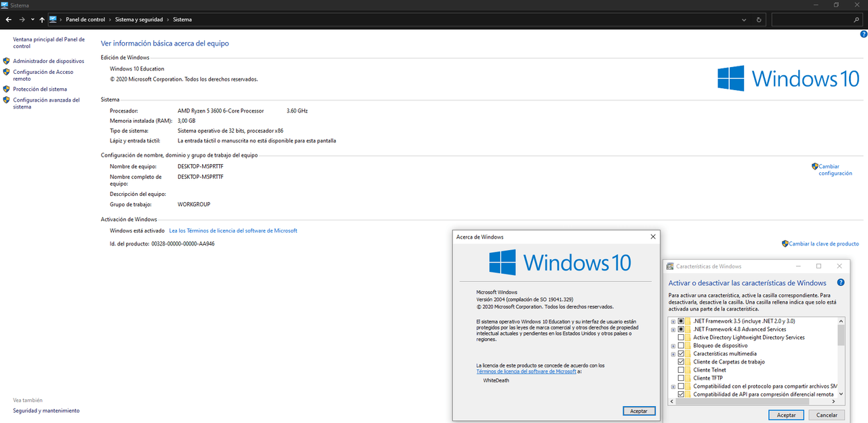Uncheck Cliente de Carpetas de trabajo
Viewport: 868px width, 423px height.
[681, 362]
